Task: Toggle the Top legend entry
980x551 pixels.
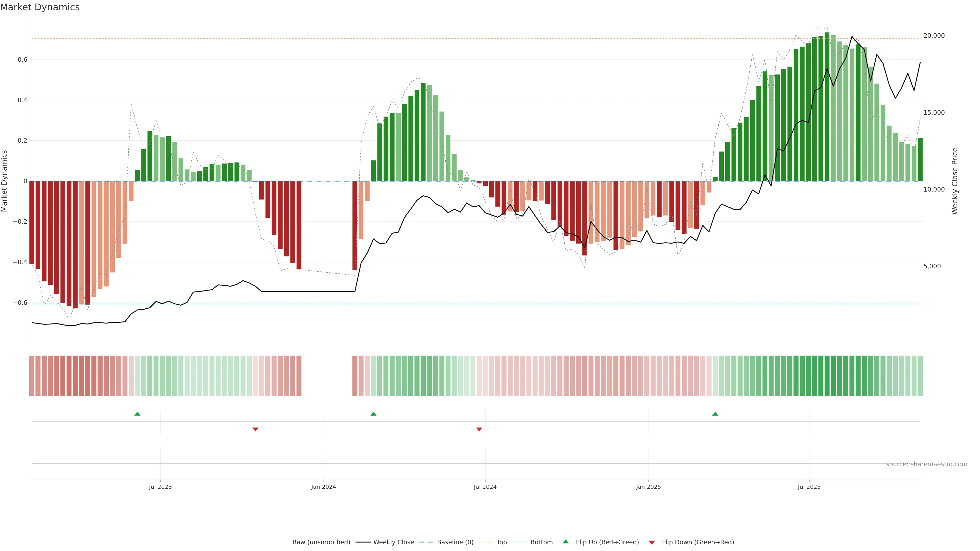Action: coord(501,542)
